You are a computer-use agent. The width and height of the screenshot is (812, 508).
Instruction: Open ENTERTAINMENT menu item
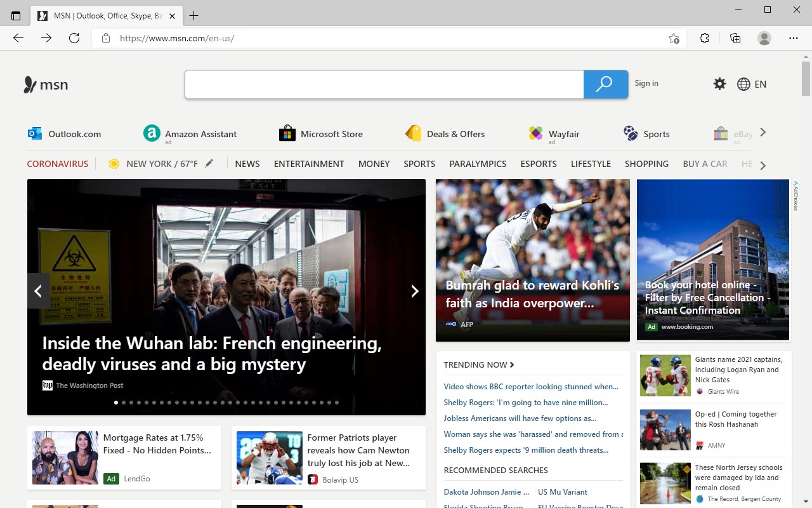click(x=309, y=164)
